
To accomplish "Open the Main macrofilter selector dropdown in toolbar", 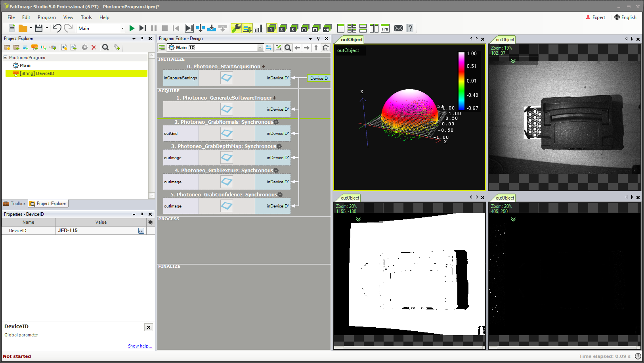I will point(122,29).
